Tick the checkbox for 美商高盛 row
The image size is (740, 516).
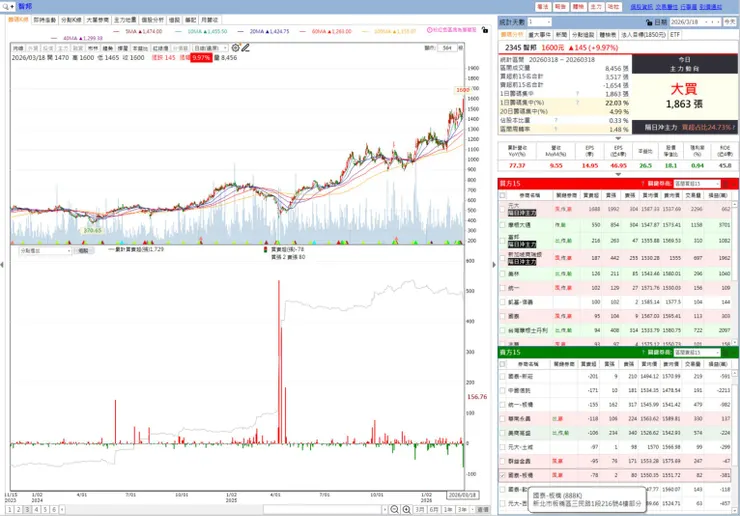503,433
